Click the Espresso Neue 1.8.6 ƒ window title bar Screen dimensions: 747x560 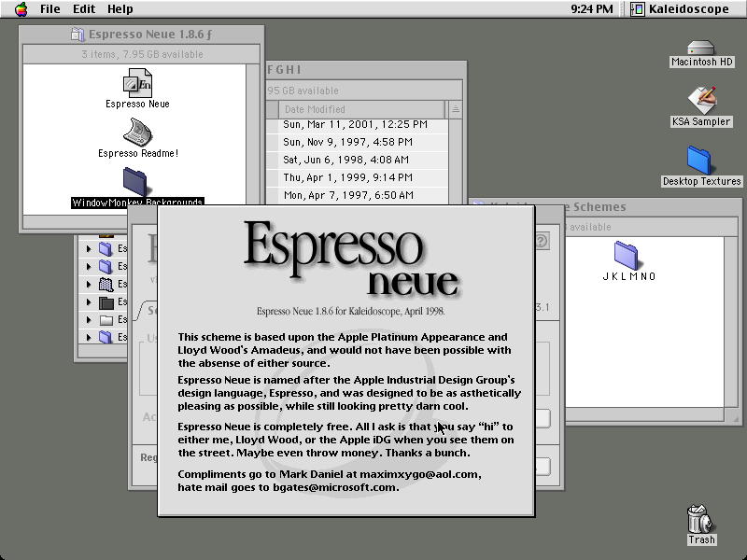pos(142,35)
